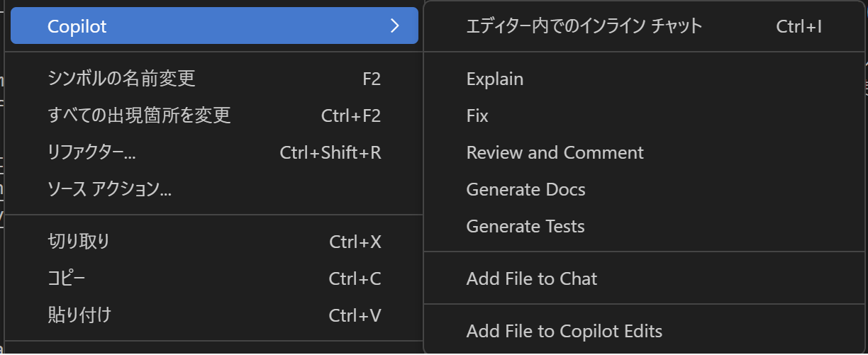
Task: Open the リファクター... menu option
Action: tap(92, 152)
